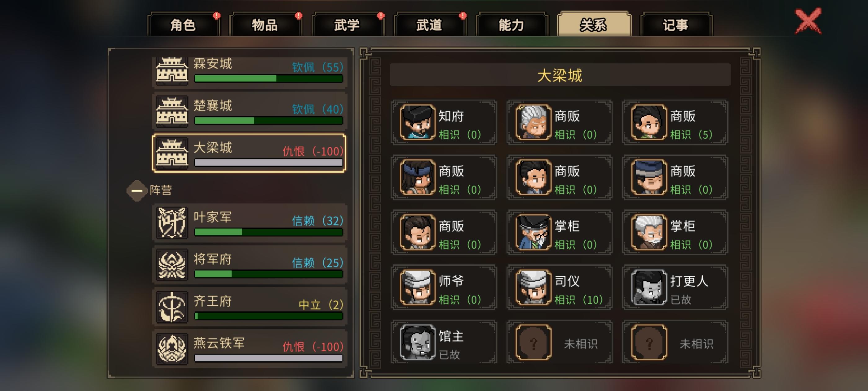Image resolution: width=868 pixels, height=391 pixels.
Task: Click the 霖安城 reputation progress bar
Action: click(268, 78)
